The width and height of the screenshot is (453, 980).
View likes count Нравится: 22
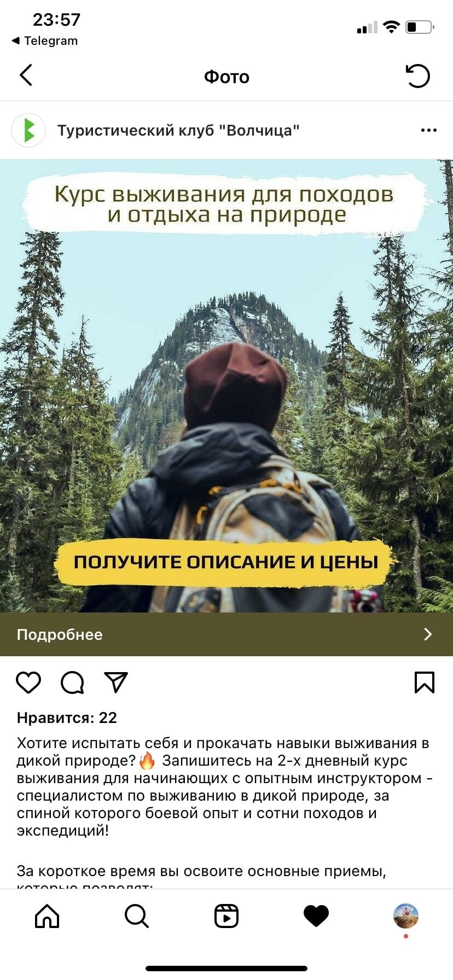point(67,717)
